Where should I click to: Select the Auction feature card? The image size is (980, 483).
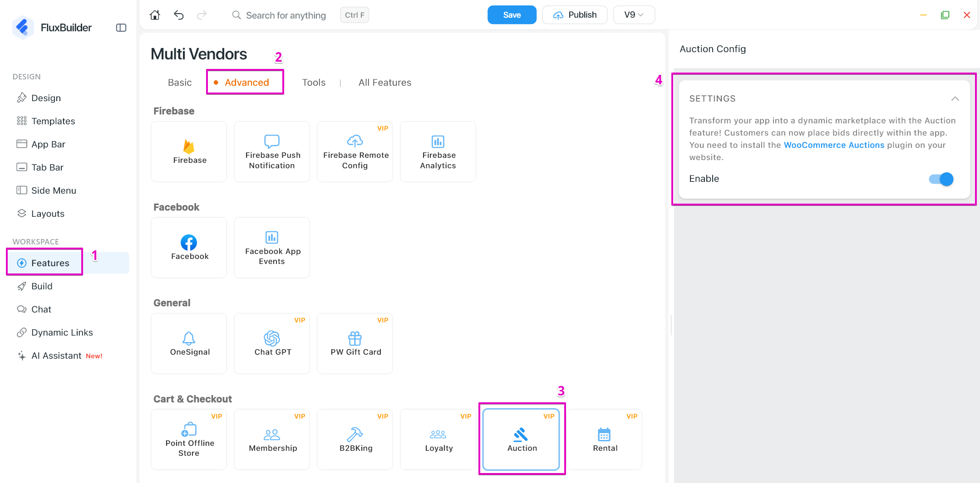(521, 439)
